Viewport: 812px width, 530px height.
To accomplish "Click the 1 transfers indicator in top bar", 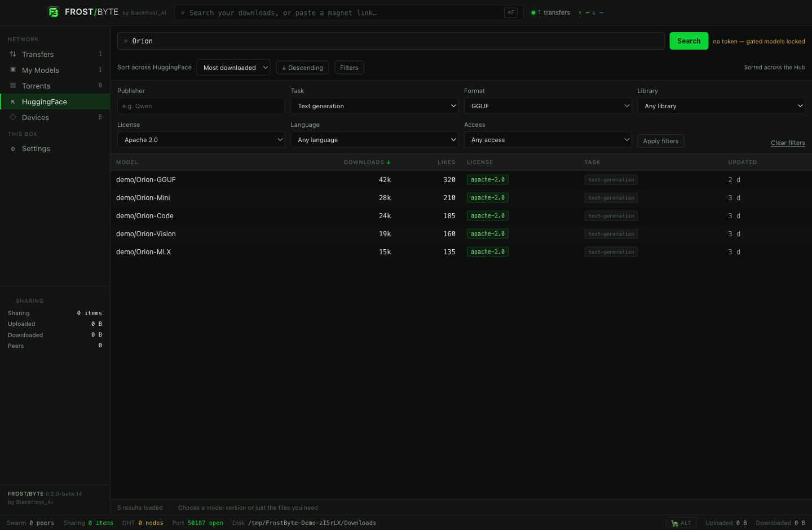I will click(x=551, y=12).
